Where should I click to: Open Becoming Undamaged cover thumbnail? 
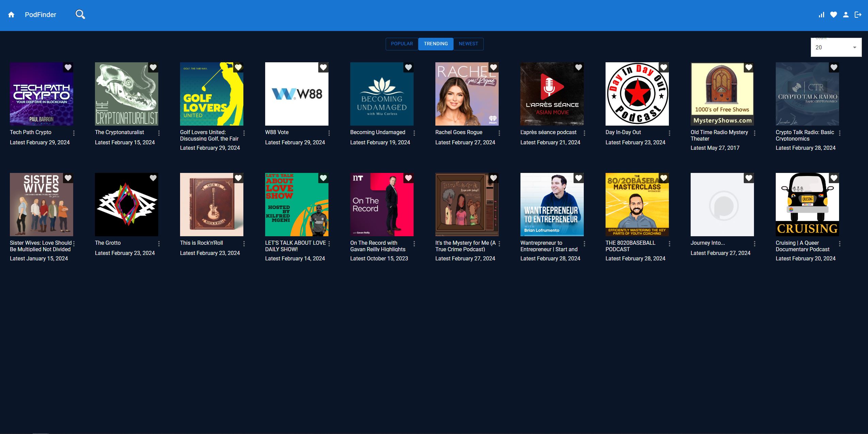tap(382, 94)
